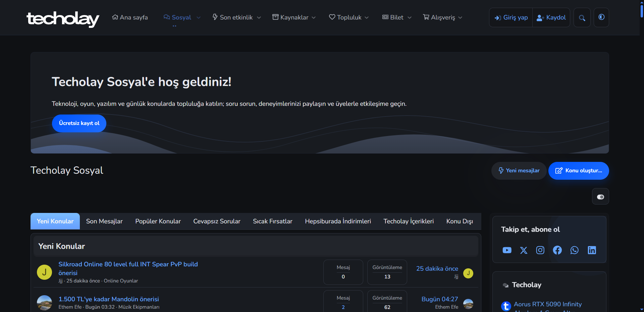644x312 pixels.
Task: Switch to Techolay İçerikleri tab
Action: [409, 221]
